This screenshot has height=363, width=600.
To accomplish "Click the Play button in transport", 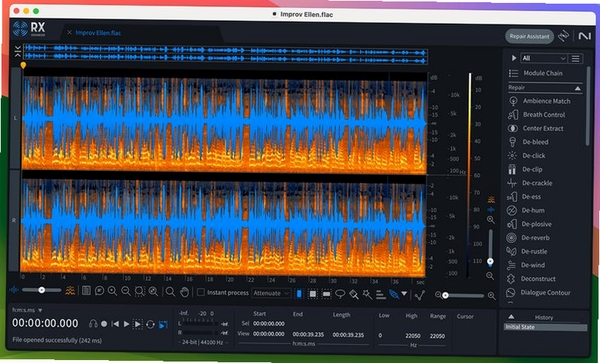I will tap(126, 324).
